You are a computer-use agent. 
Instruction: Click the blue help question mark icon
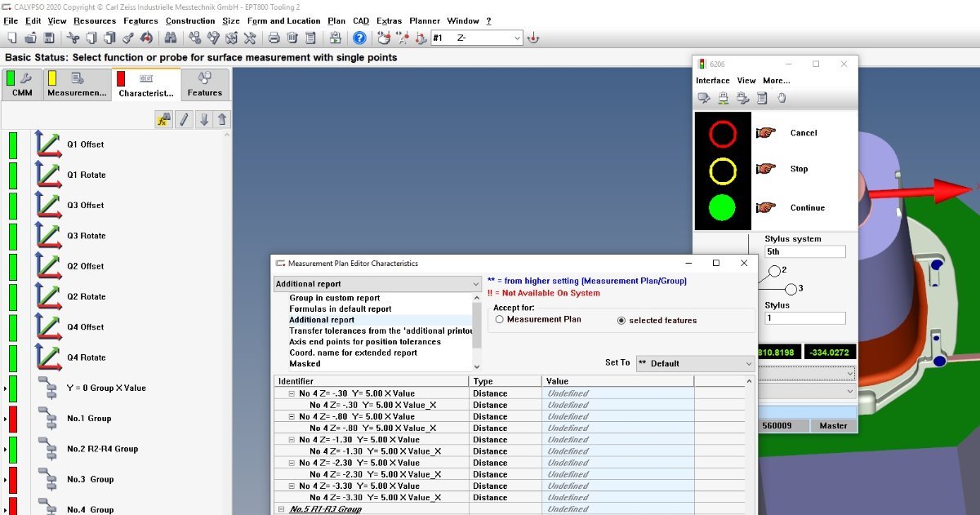tap(359, 38)
